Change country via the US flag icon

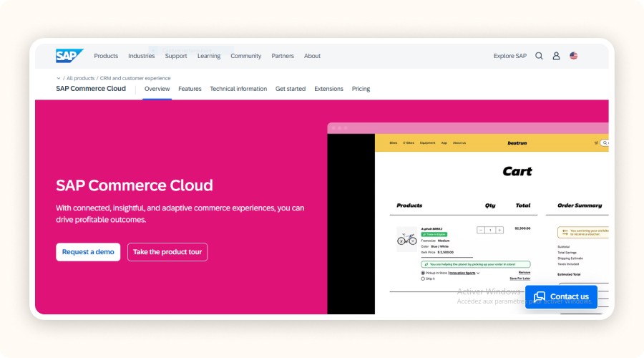[x=574, y=56]
